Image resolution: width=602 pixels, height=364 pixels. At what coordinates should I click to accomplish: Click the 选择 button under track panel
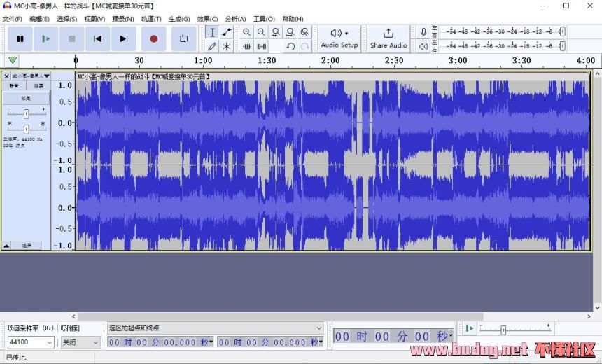coord(27,246)
